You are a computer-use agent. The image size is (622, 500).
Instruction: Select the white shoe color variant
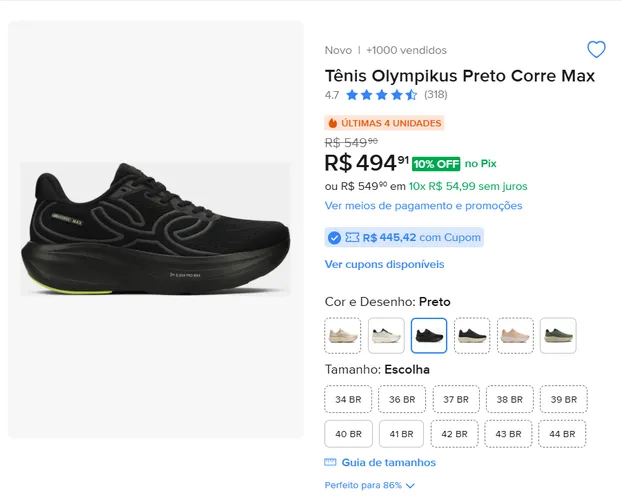tap(386, 336)
